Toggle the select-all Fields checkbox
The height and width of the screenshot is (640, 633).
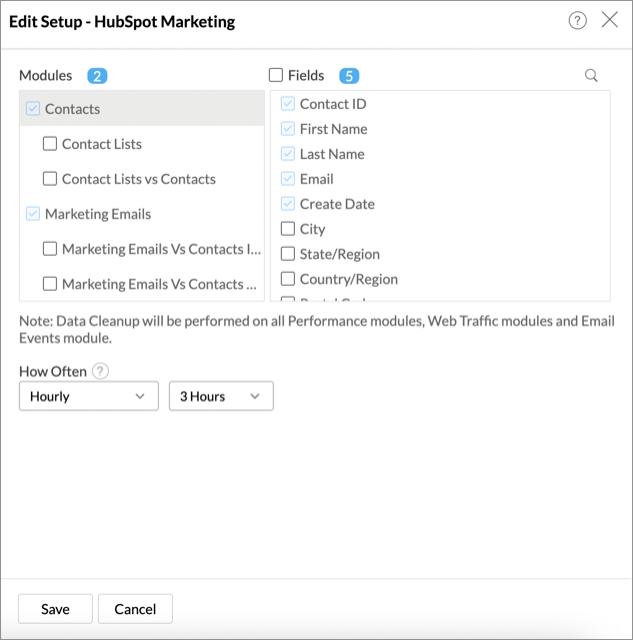tap(276, 75)
